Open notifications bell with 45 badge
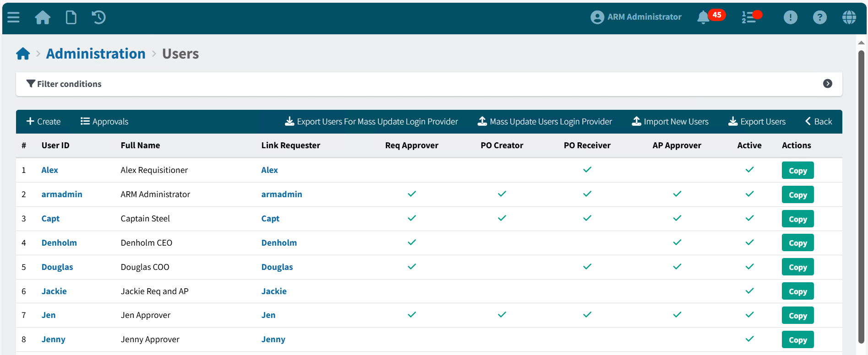Viewport: 868px width, 355px height. pos(704,17)
